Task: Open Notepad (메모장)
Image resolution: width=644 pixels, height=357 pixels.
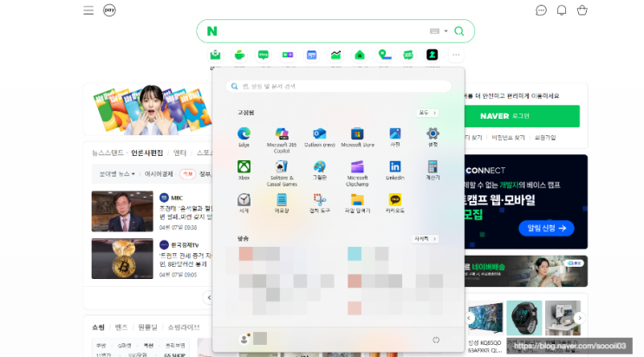Action: (282, 200)
